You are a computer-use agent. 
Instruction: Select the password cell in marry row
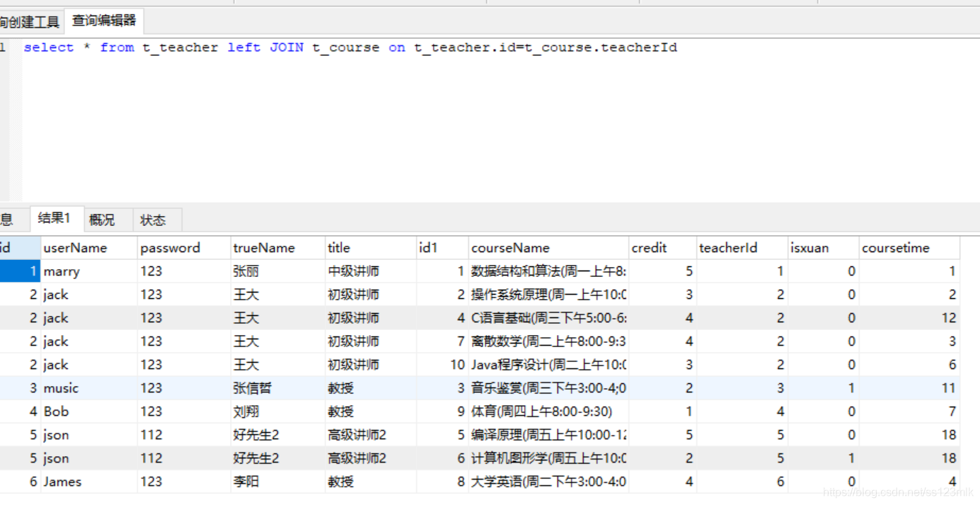(x=183, y=271)
